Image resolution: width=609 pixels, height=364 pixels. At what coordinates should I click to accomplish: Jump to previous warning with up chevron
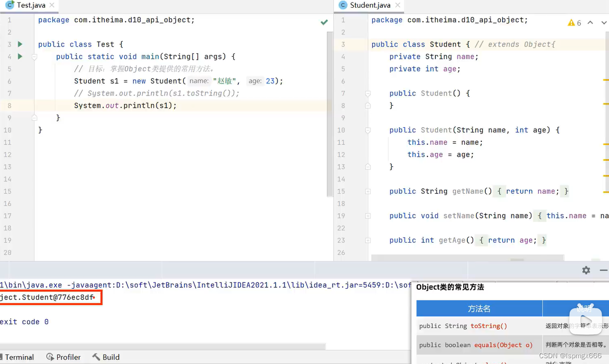pos(590,22)
